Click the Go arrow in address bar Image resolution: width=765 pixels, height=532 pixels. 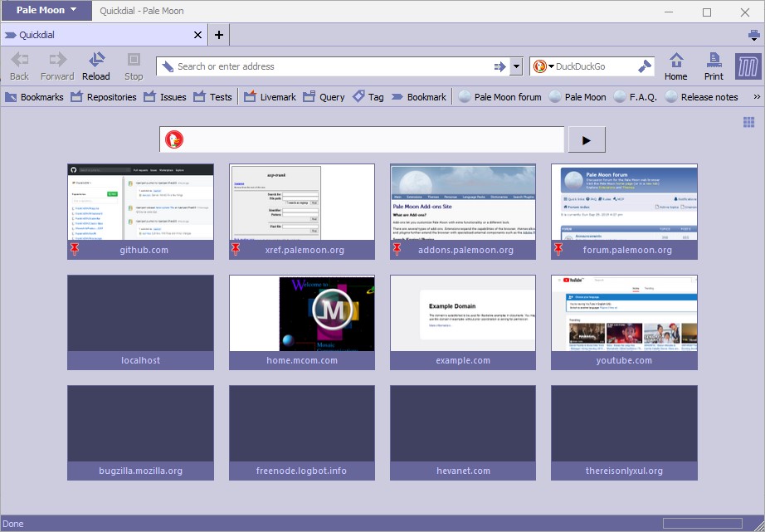pos(499,67)
